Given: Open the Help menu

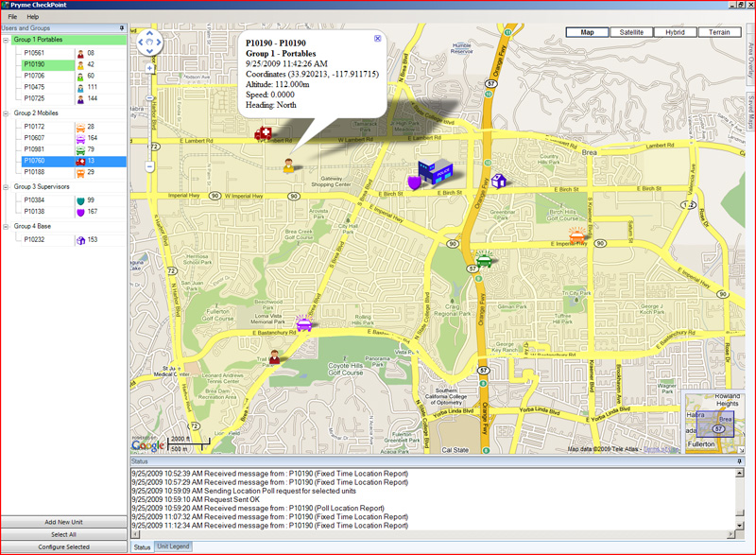Looking at the screenshot, I should [x=33, y=17].
